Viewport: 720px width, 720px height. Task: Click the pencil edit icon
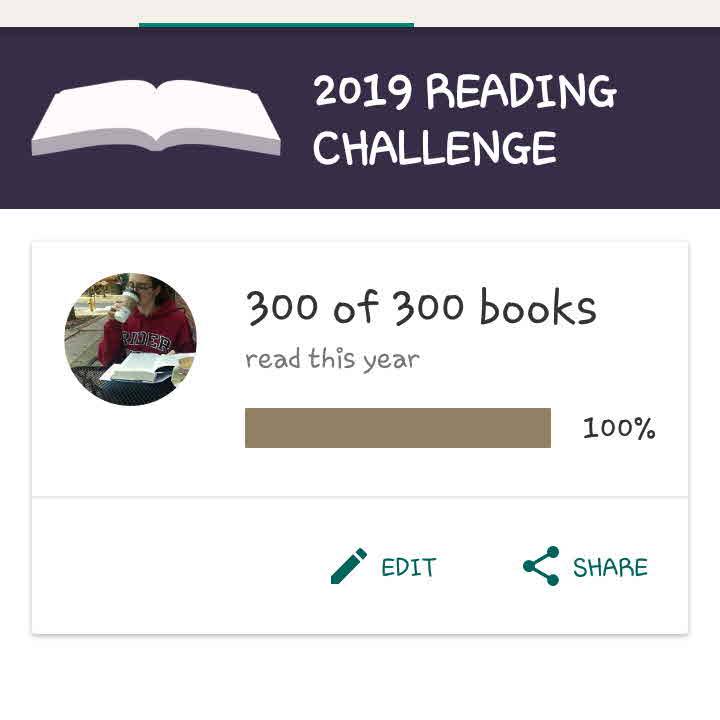point(348,567)
